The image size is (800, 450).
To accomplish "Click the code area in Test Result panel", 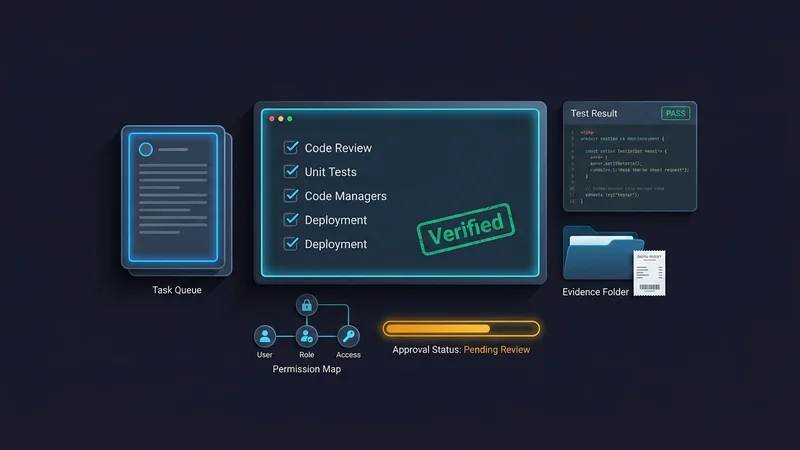I will [x=630, y=167].
